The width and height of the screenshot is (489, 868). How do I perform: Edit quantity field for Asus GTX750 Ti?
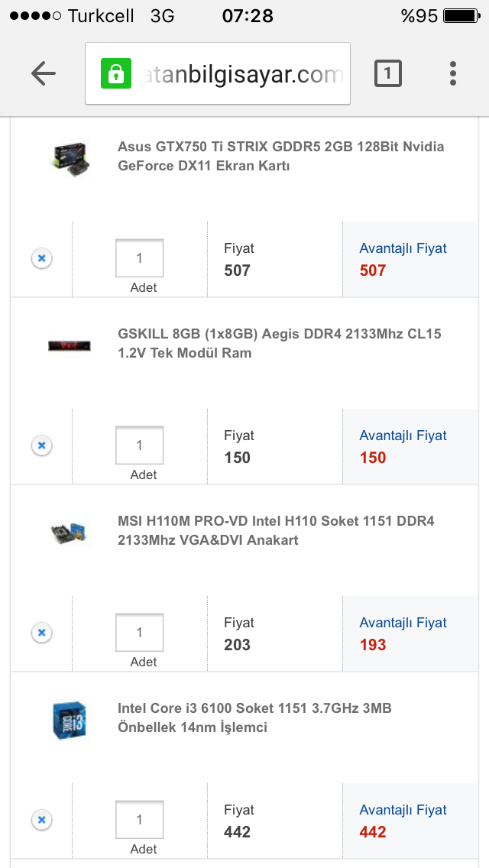139,258
